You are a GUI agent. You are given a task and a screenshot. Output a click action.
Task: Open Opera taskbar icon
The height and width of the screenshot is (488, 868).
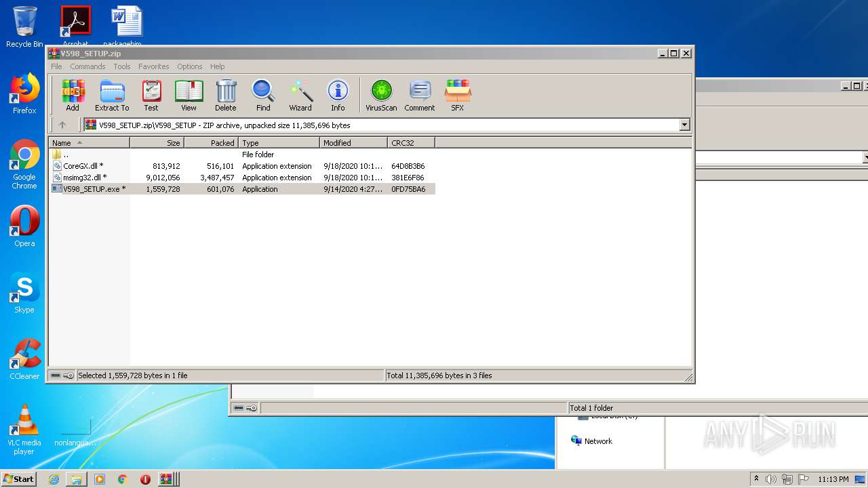[145, 479]
